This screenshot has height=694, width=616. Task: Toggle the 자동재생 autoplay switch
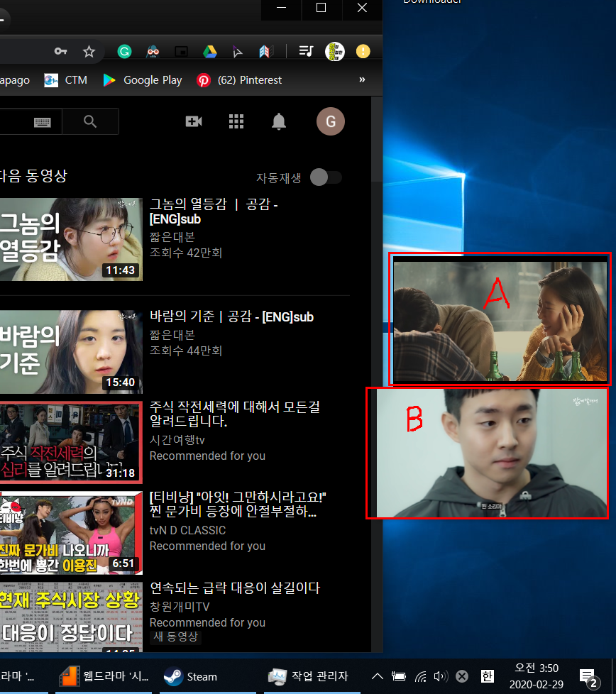point(326,177)
